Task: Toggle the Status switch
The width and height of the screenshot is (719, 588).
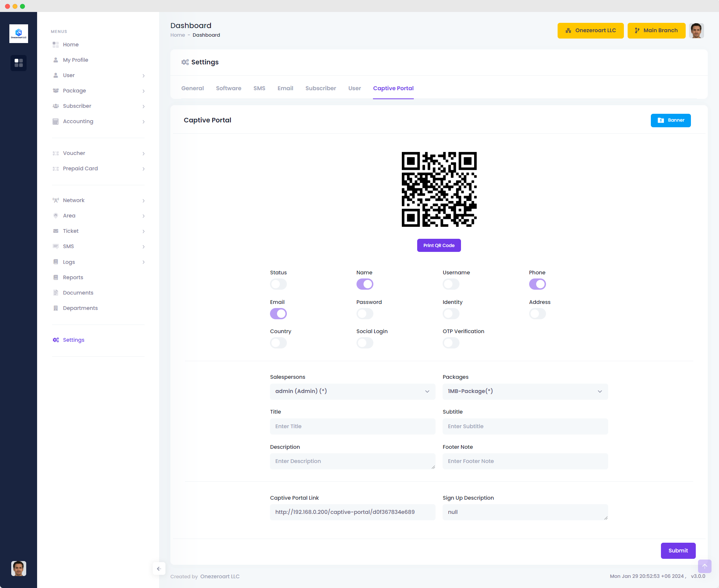Action: tap(278, 284)
